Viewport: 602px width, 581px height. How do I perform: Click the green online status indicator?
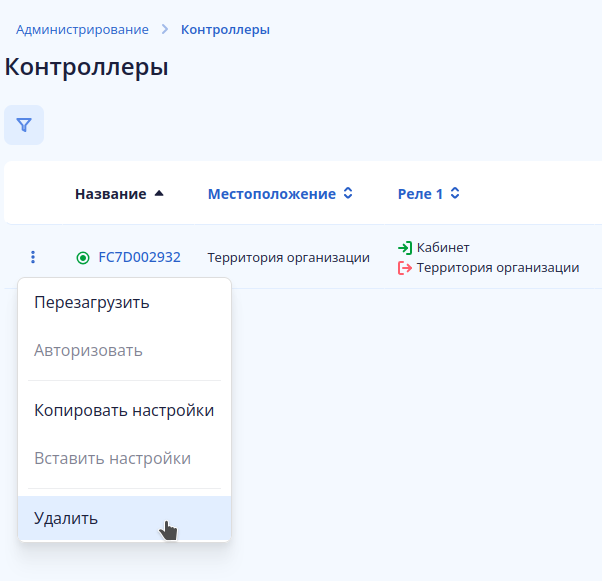(x=83, y=258)
